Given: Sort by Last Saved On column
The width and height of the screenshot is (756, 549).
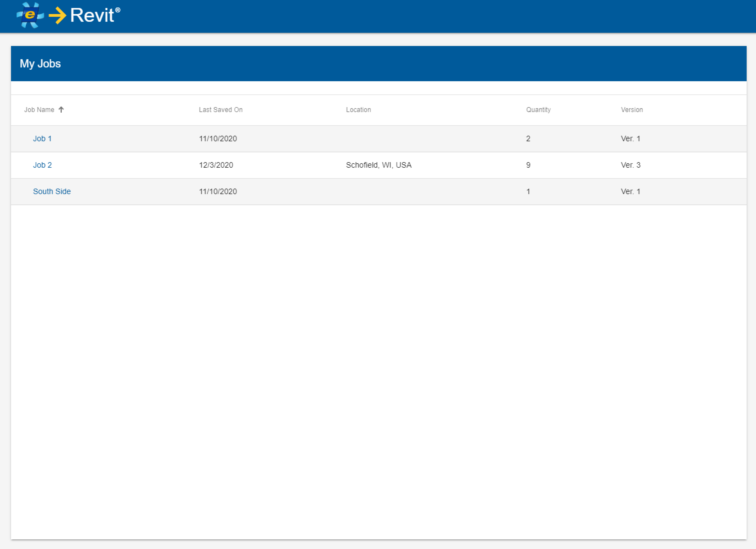Looking at the screenshot, I should pyautogui.click(x=221, y=110).
